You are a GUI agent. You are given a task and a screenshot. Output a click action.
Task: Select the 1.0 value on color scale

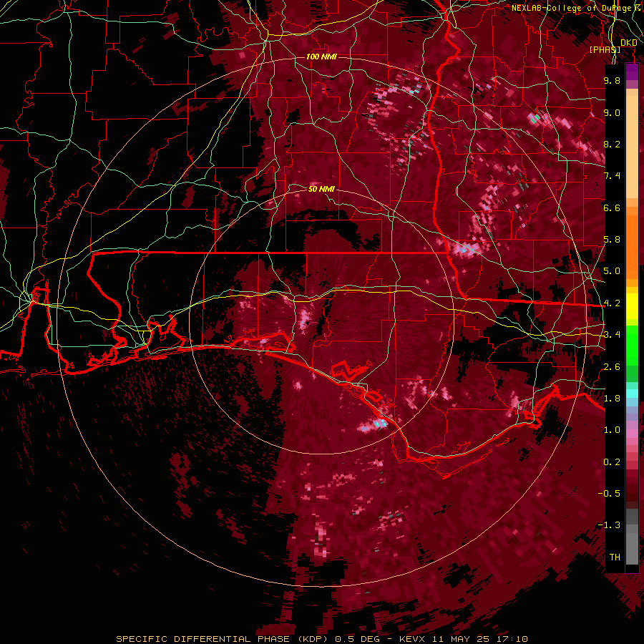(612, 430)
